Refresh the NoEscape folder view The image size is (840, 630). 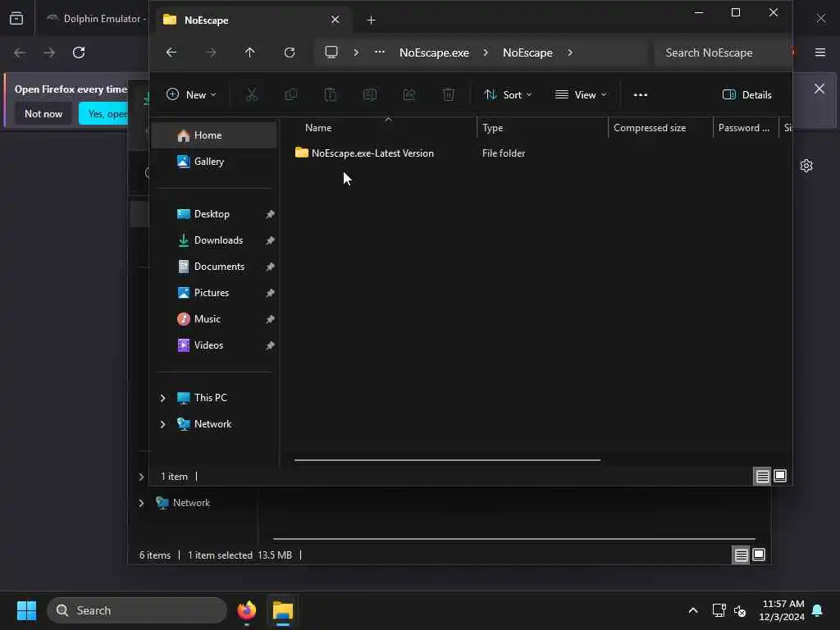point(290,52)
